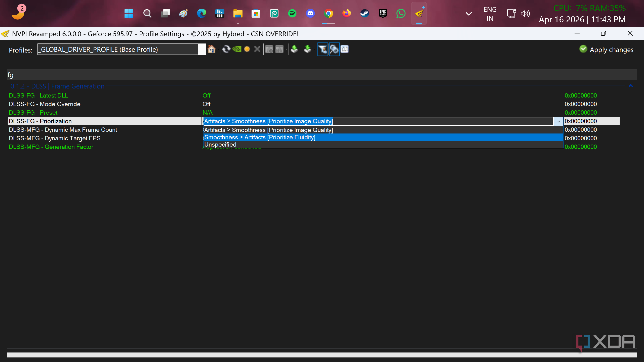The height and width of the screenshot is (362, 644).
Task: Open Spotify from the taskbar
Action: 292,13
